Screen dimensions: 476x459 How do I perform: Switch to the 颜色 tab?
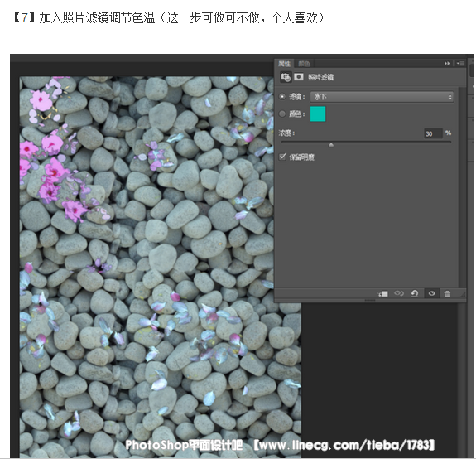[x=304, y=64]
